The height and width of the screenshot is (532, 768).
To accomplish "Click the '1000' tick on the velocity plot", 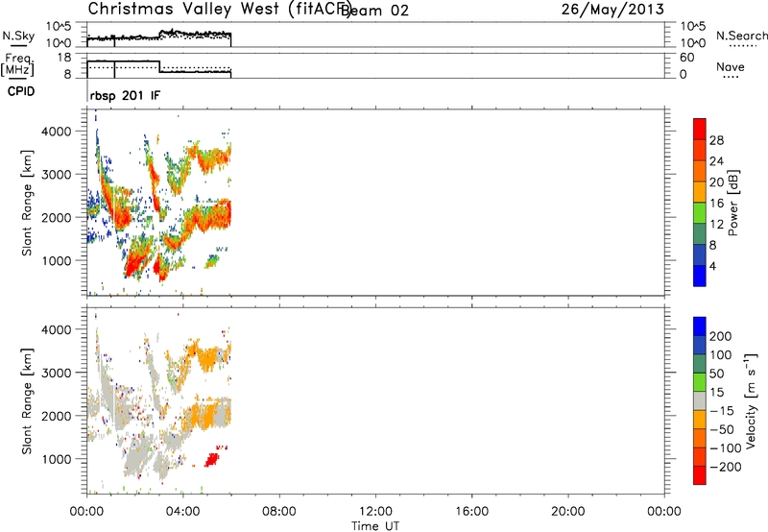I will (x=56, y=459).
